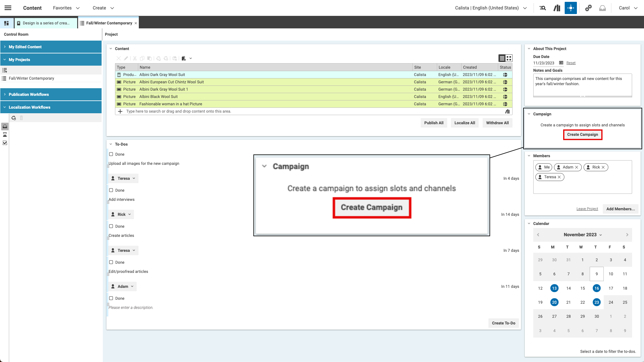The width and height of the screenshot is (644, 362).
Task: Click the Leave Project link
Action: tap(587, 209)
